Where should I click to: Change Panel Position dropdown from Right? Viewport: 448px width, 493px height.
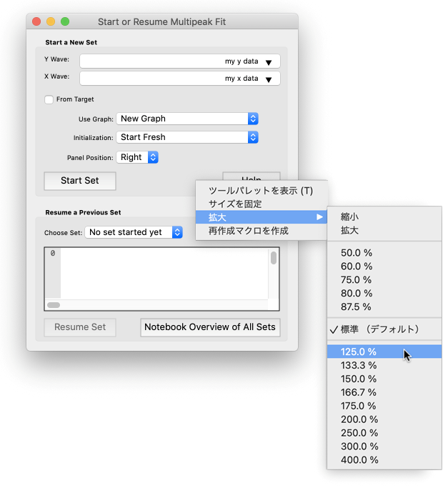(x=138, y=157)
